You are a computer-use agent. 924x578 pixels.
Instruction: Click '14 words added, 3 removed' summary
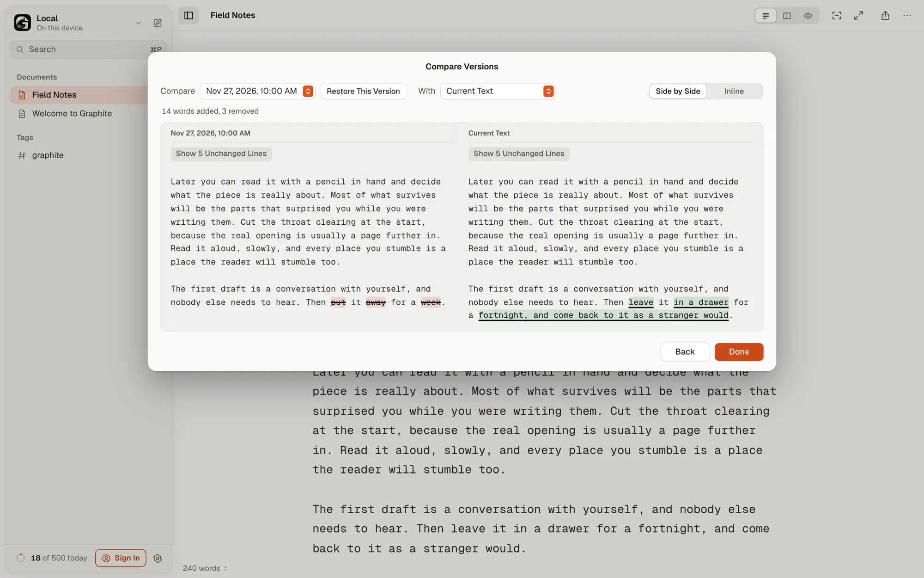(x=210, y=111)
